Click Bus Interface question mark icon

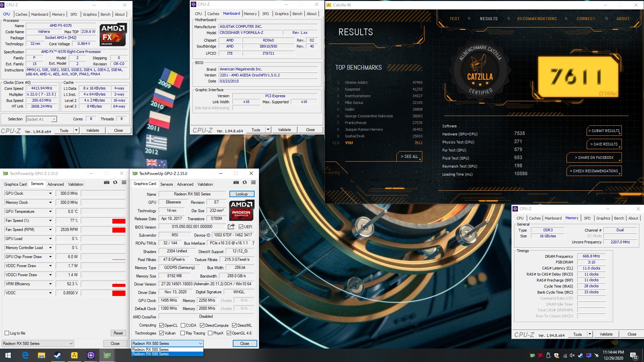point(253,243)
